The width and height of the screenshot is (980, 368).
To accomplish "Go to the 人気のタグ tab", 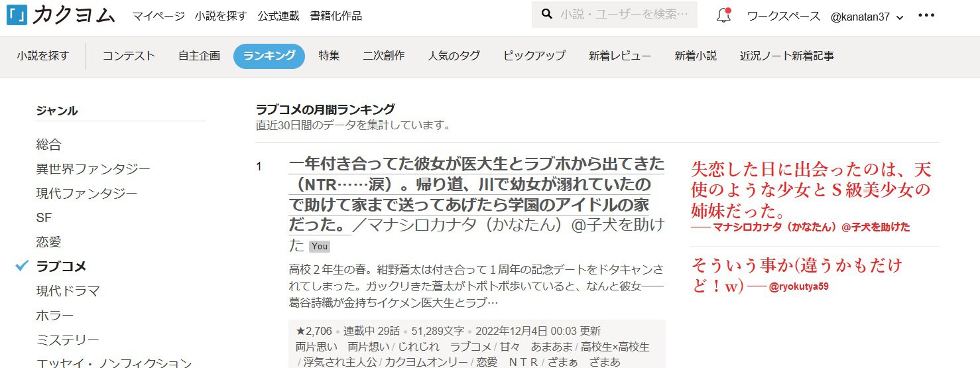I will point(454,56).
